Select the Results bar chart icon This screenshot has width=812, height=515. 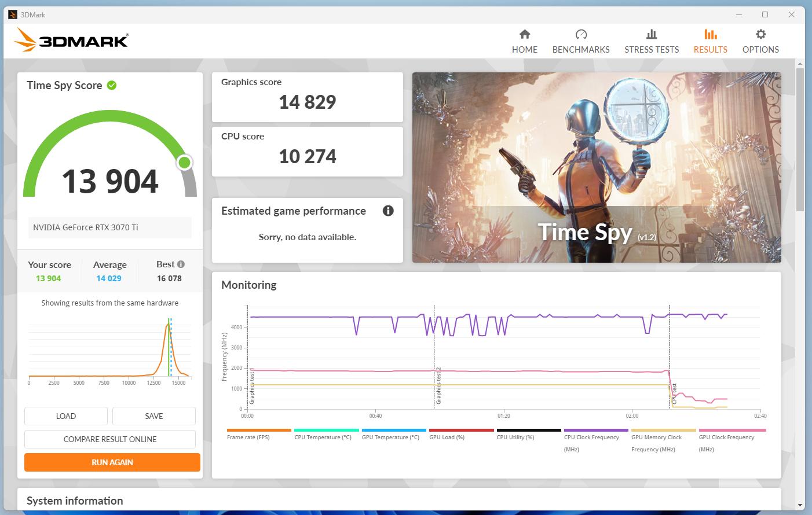tap(710, 35)
